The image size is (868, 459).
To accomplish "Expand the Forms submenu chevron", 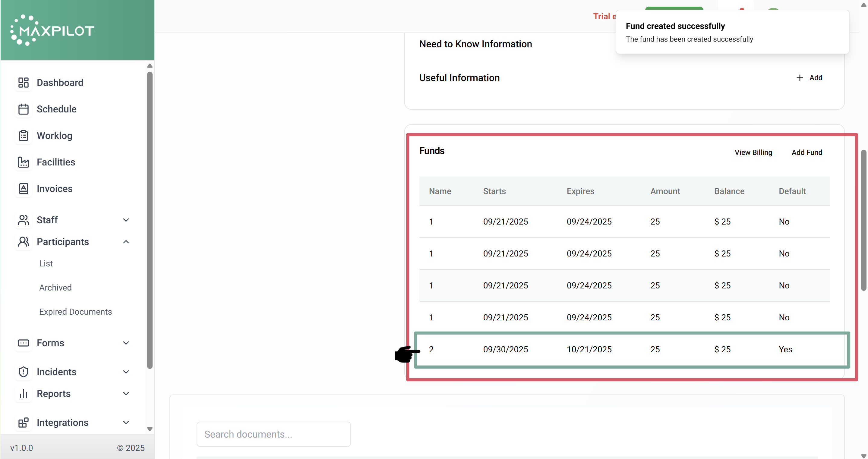I will tap(126, 343).
